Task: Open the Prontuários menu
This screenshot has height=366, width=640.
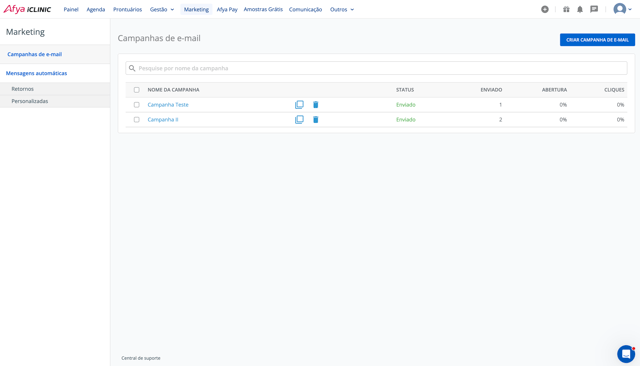Action: click(x=127, y=9)
